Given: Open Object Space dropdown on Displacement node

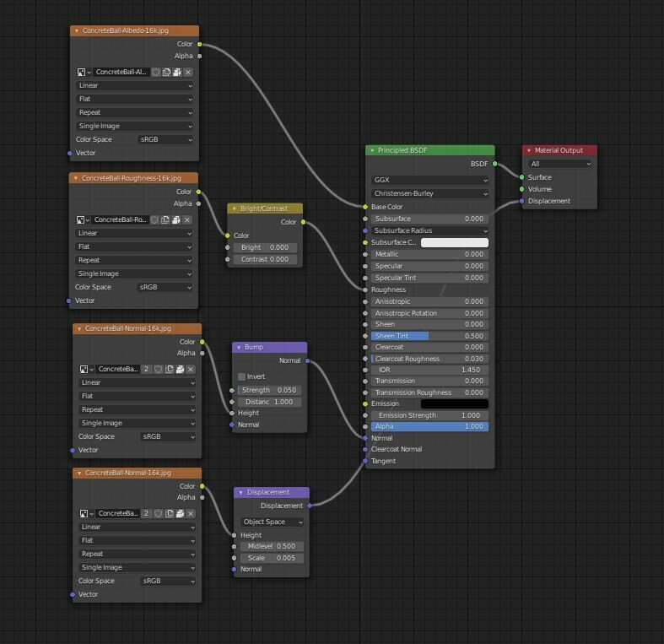Looking at the screenshot, I should (x=273, y=522).
